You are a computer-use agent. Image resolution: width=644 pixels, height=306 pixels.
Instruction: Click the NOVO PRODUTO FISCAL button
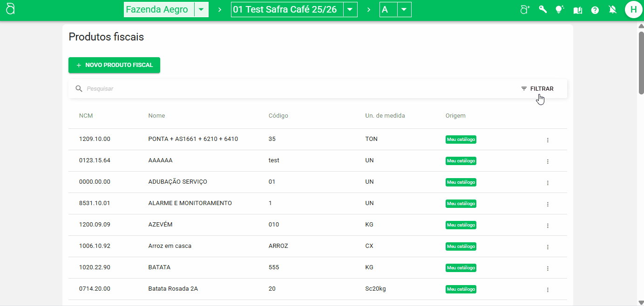(114, 65)
